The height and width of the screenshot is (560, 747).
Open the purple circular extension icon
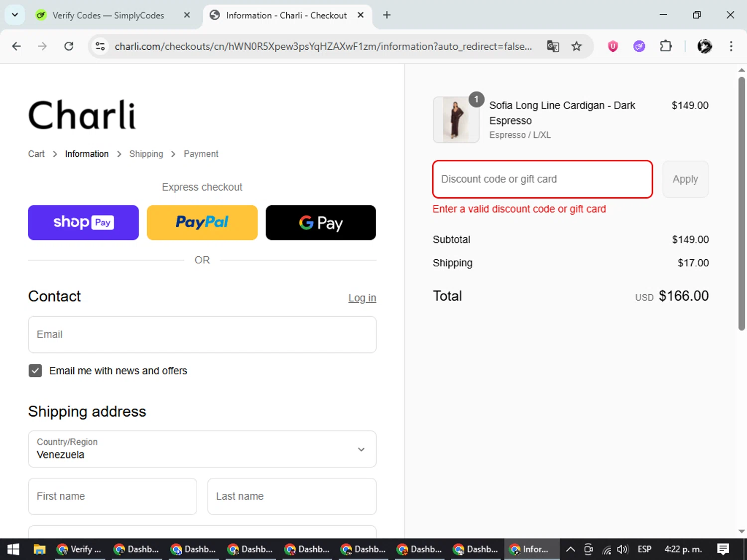(x=639, y=46)
